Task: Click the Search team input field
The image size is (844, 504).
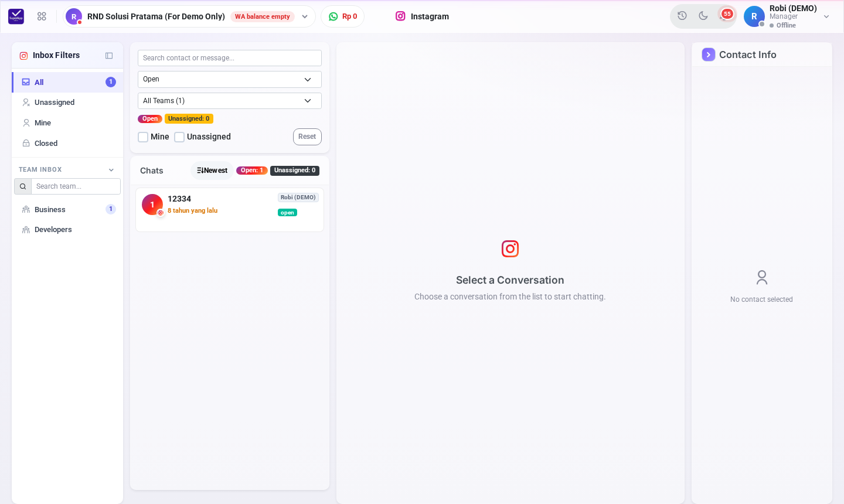Action: [x=76, y=186]
